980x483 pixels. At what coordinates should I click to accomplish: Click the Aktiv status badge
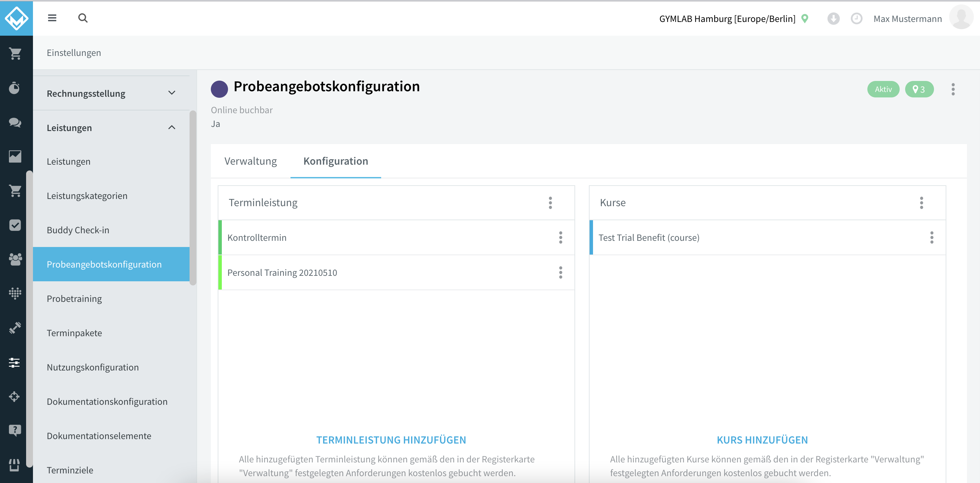(883, 89)
